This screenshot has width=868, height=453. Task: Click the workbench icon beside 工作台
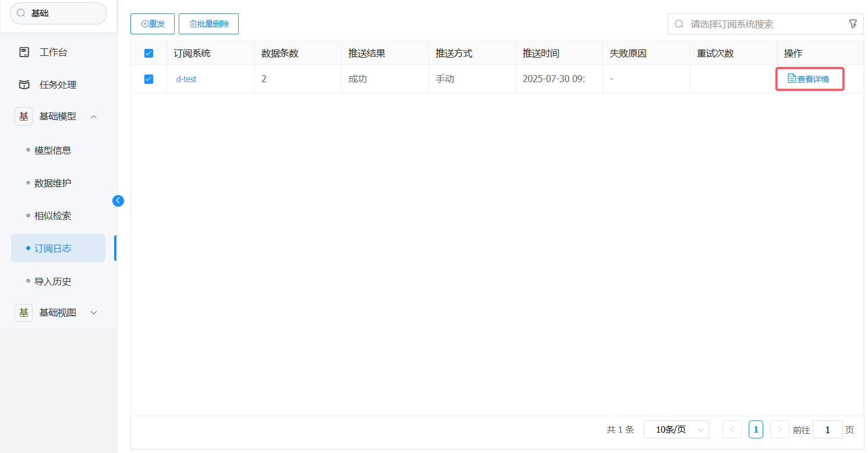click(24, 52)
